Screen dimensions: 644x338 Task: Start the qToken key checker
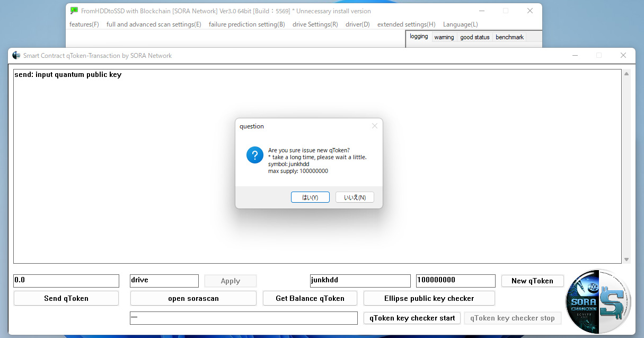coord(412,318)
